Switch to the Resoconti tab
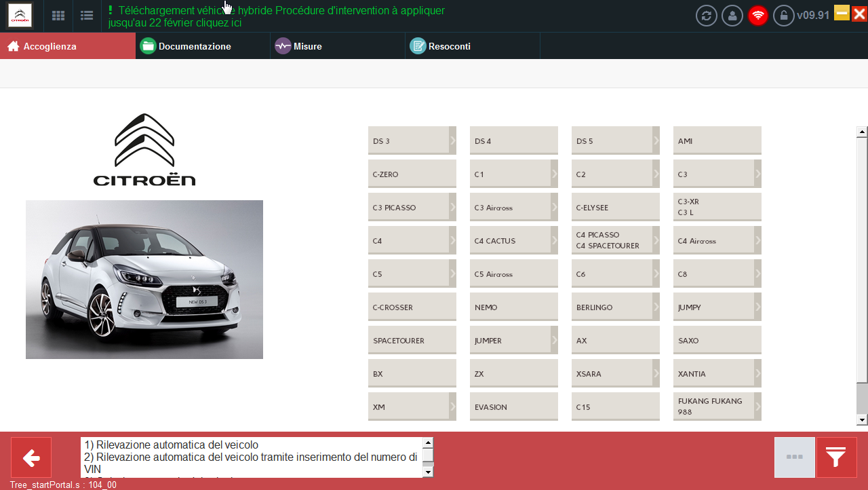Viewport: 868px width, 490px height. click(473, 46)
